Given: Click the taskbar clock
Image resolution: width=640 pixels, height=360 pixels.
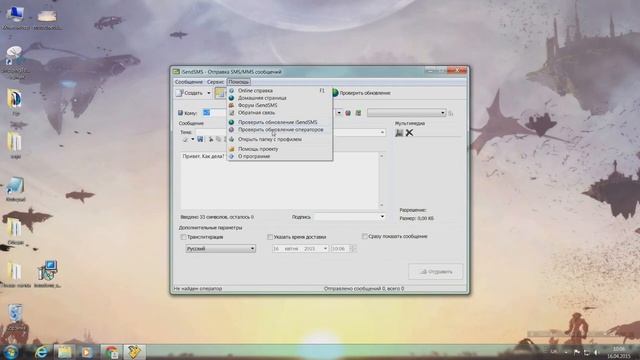Looking at the screenshot, I should (619, 352).
